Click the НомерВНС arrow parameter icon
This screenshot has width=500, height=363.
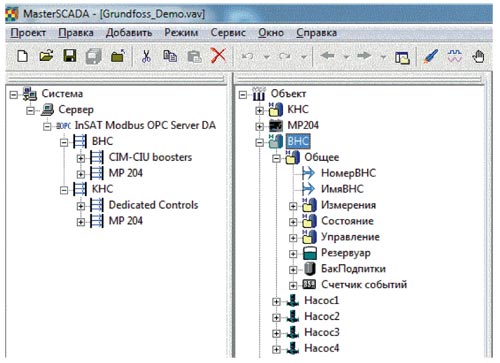[308, 173]
